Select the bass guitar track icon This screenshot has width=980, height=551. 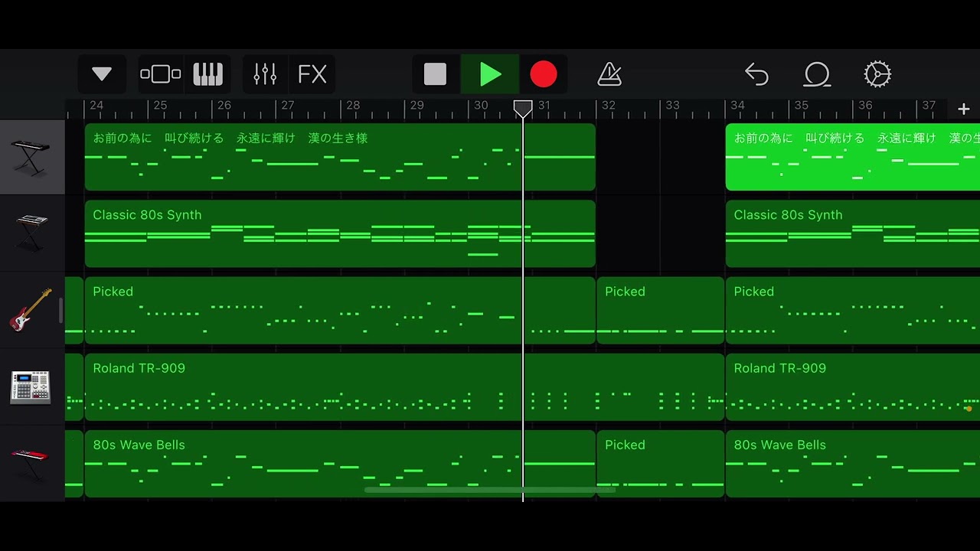click(31, 310)
